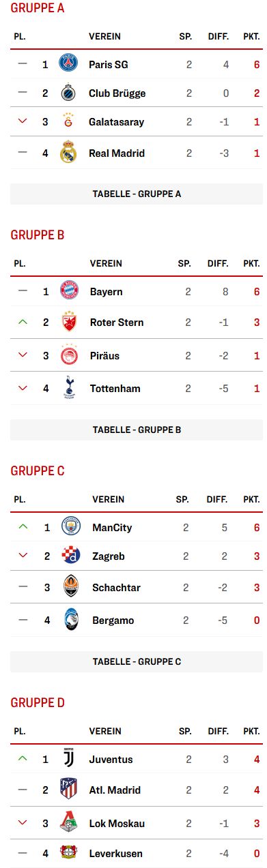Open the Tabelle - Gruppe C button
267x868 pixels.
137,661
